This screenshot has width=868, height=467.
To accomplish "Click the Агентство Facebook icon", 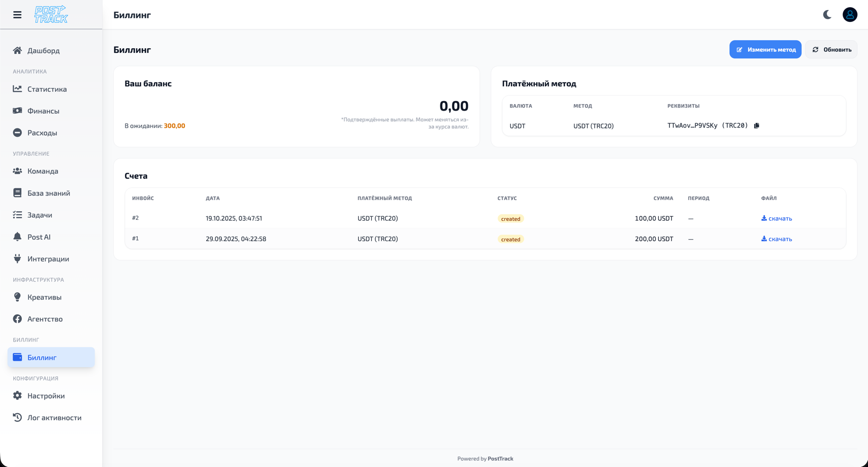I will click(17, 319).
